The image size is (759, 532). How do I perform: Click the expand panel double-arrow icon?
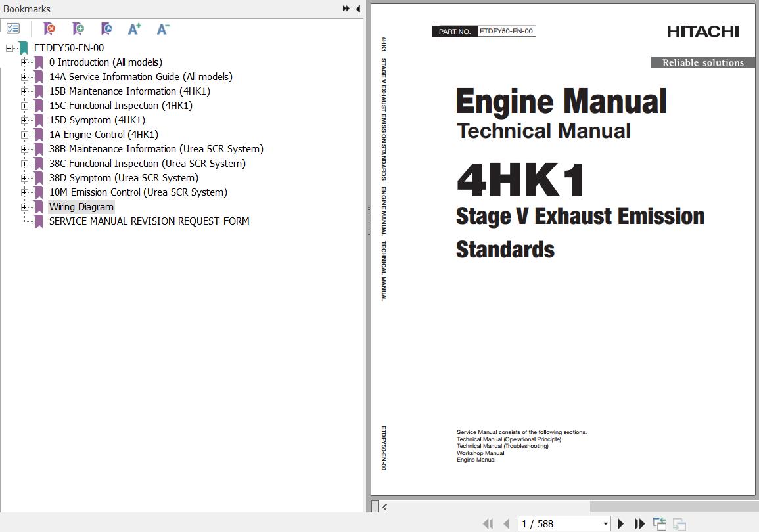(x=346, y=9)
